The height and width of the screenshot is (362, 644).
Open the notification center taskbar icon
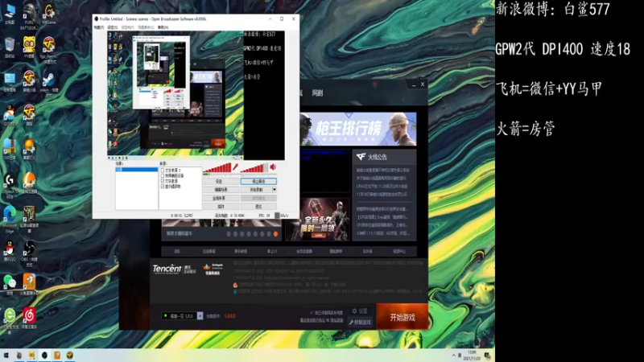tap(488, 356)
